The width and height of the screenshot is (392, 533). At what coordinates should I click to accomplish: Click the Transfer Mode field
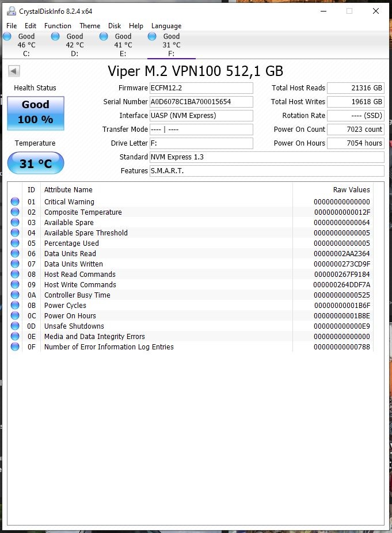coord(201,130)
